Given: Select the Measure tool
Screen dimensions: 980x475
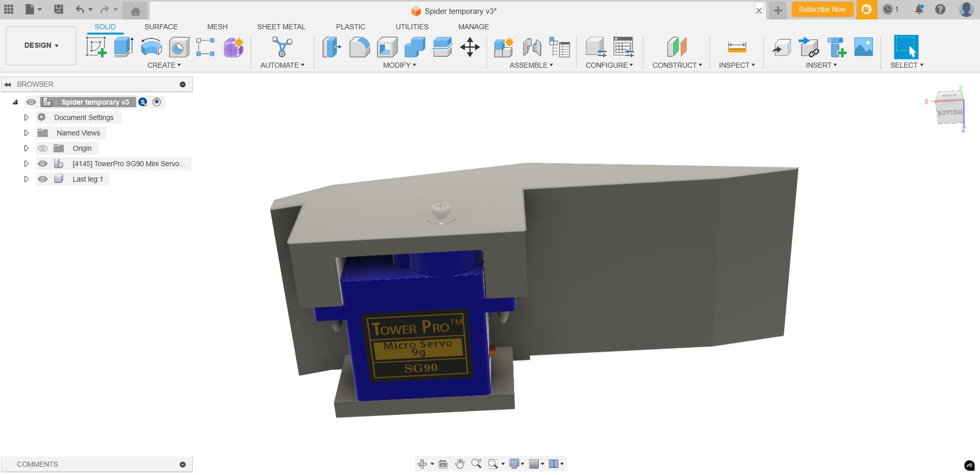Looking at the screenshot, I should [737, 47].
